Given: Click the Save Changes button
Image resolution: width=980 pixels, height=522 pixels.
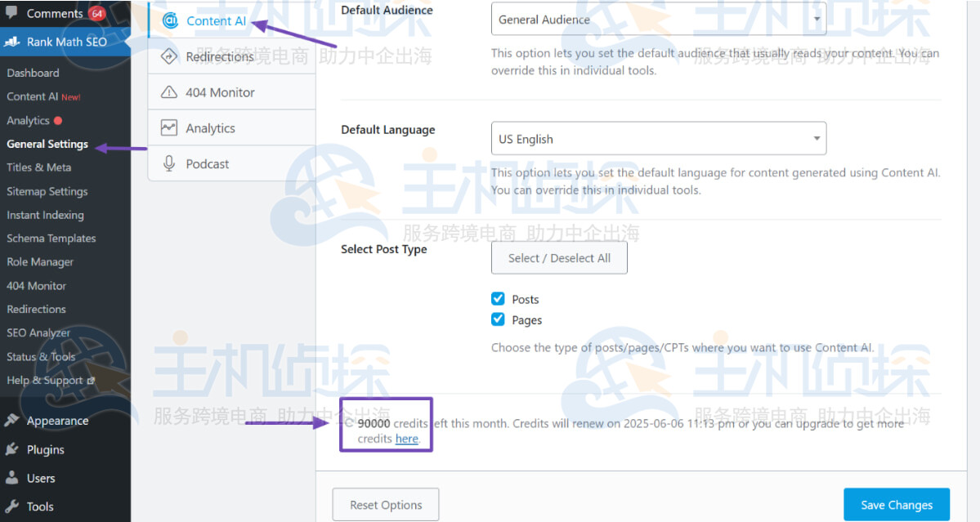Looking at the screenshot, I should [x=896, y=505].
